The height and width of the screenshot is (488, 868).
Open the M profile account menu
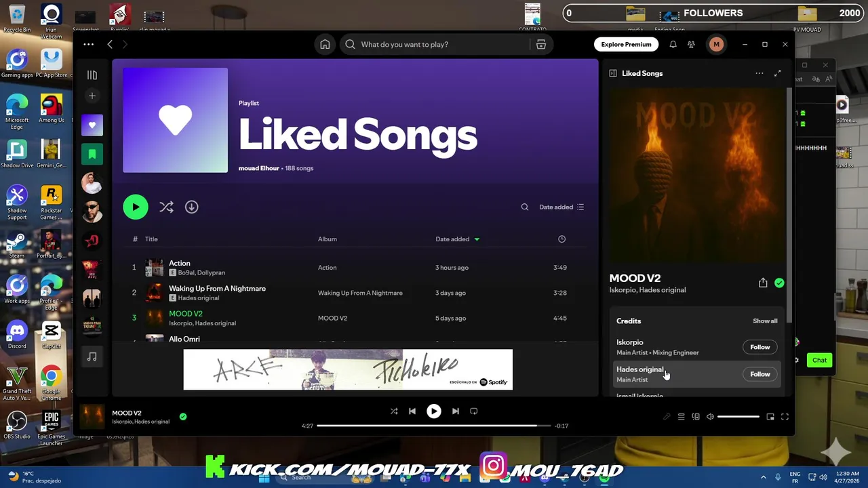click(x=716, y=44)
